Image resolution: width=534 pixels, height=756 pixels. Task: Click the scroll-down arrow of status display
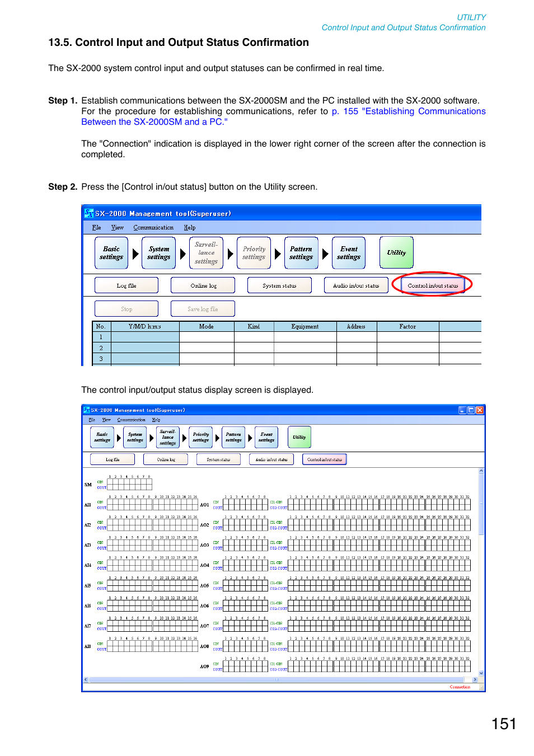481,673
